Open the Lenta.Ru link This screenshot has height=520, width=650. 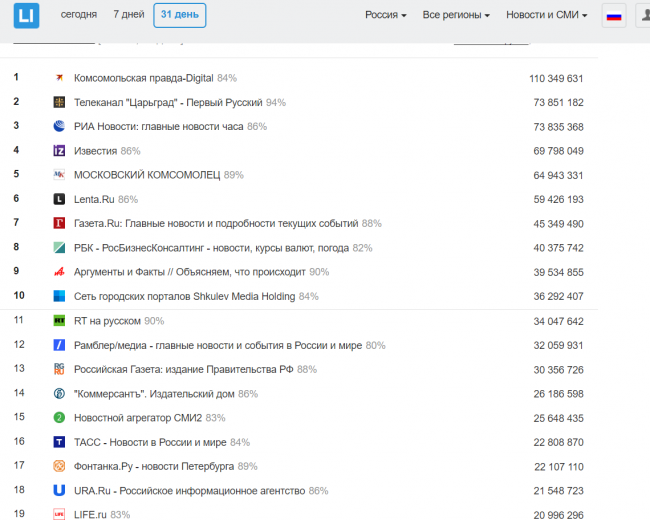coord(94,199)
